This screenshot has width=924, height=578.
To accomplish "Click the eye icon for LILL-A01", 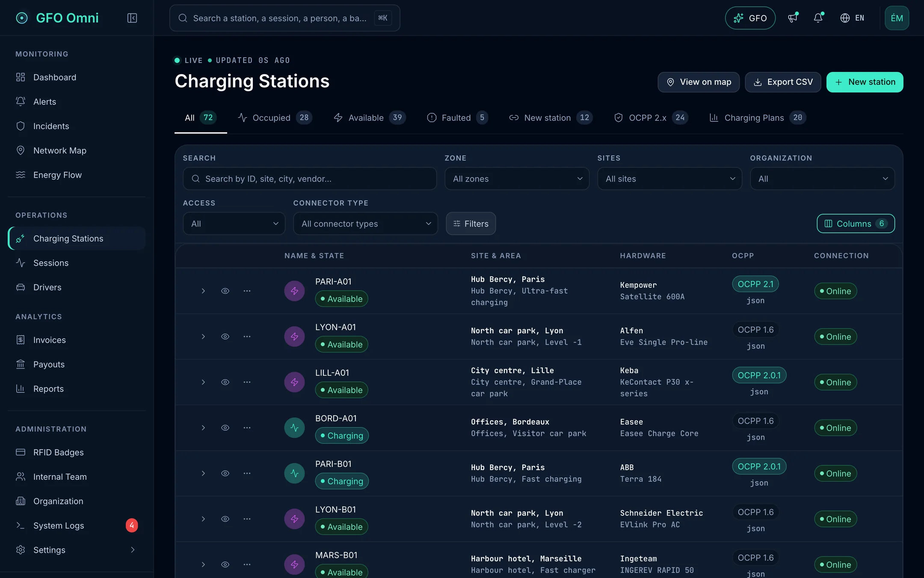I will click(225, 382).
